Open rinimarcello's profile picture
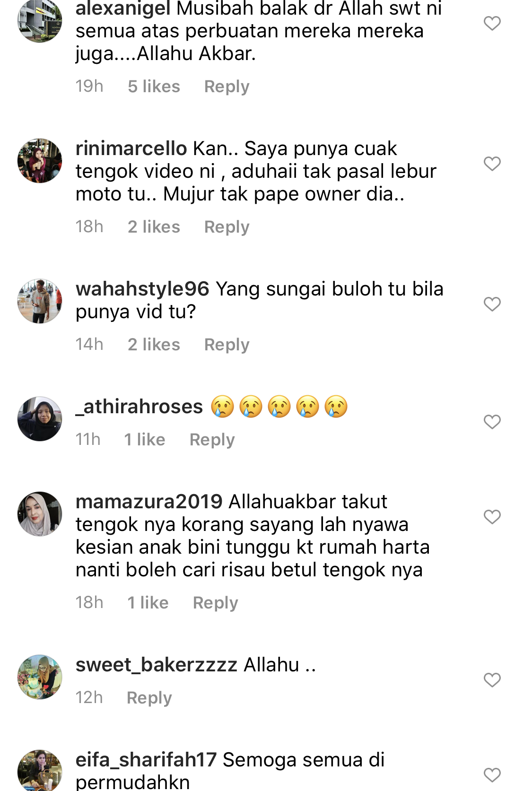The width and height of the screenshot is (532, 791). 40,161
